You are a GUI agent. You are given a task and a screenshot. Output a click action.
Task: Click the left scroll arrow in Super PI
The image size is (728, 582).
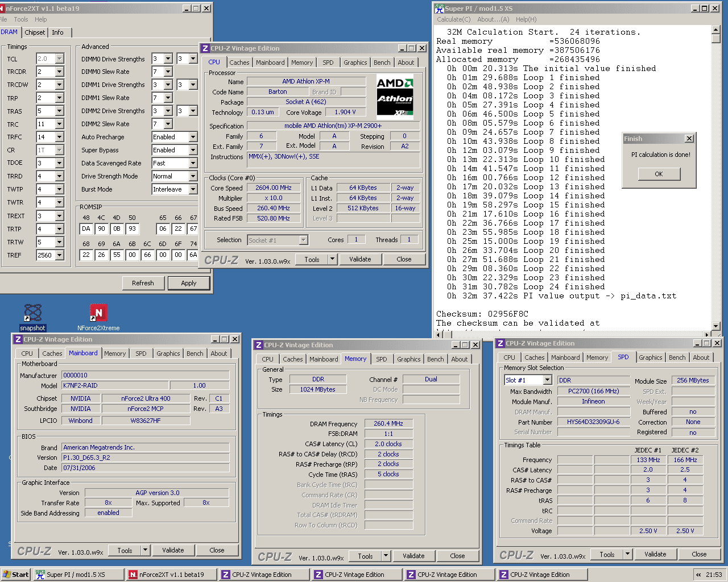pyautogui.click(x=439, y=334)
